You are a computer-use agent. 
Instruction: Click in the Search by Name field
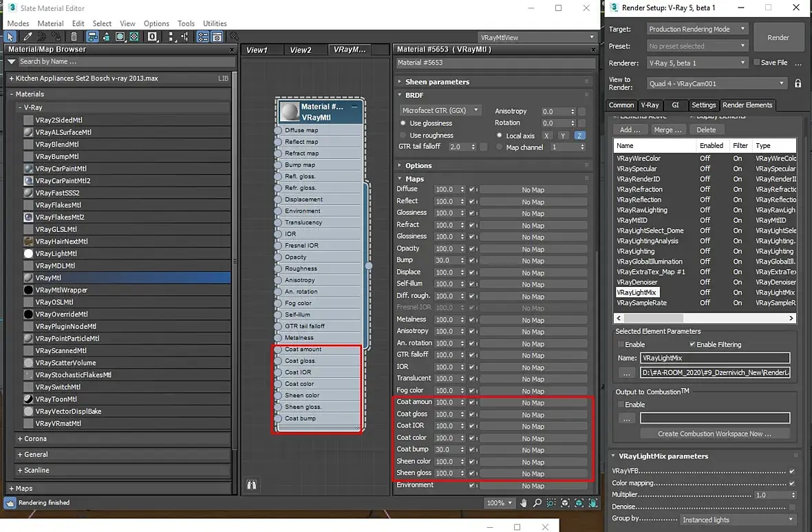(x=126, y=62)
